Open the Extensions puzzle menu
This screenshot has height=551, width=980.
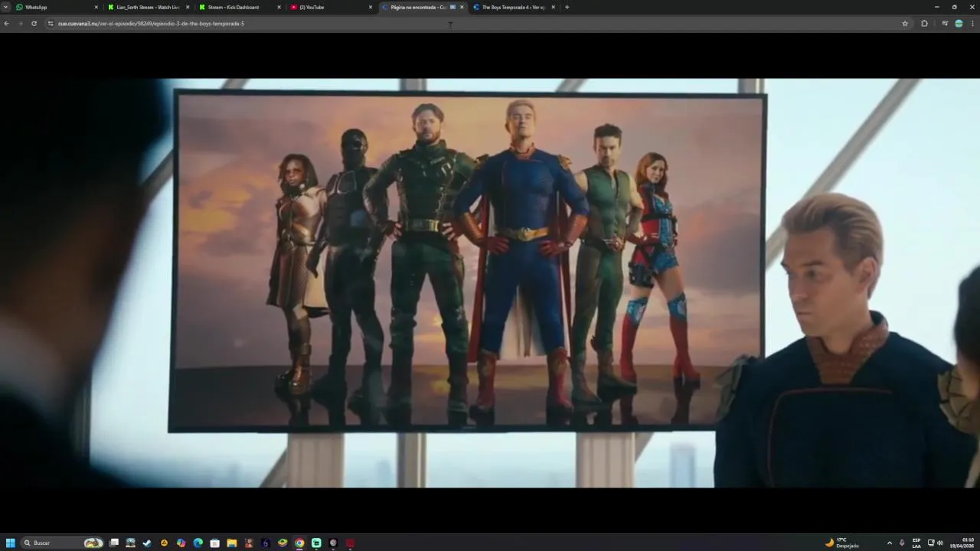924,24
